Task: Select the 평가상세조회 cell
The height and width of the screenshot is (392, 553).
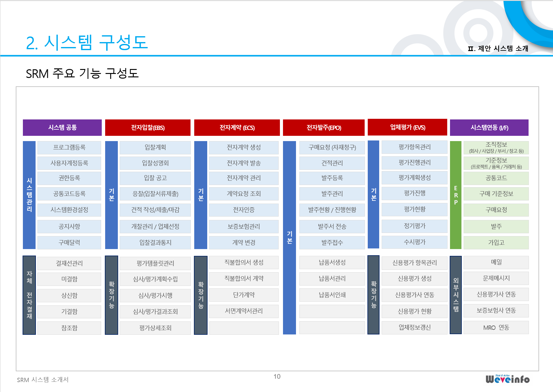Action: tap(155, 328)
